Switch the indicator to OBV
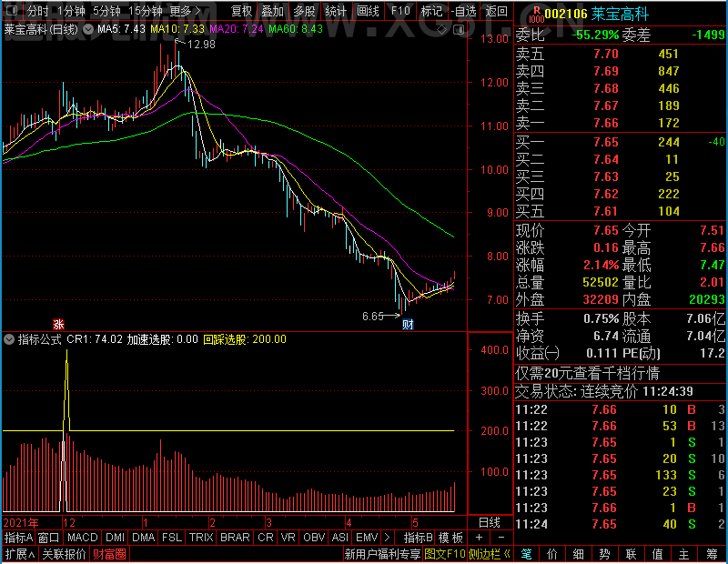Viewport: 728px width, 564px height. click(x=314, y=538)
